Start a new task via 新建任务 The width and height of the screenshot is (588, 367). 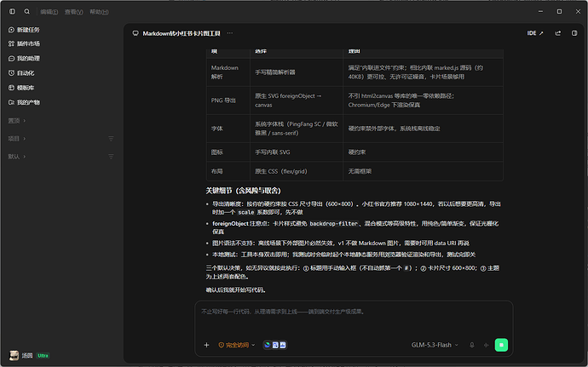tap(24, 30)
